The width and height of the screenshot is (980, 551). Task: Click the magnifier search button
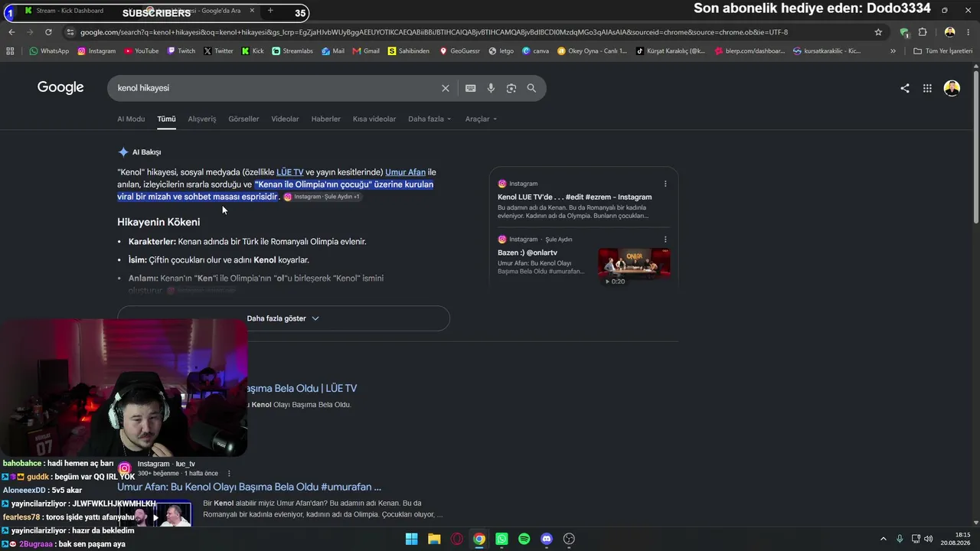[x=531, y=88]
